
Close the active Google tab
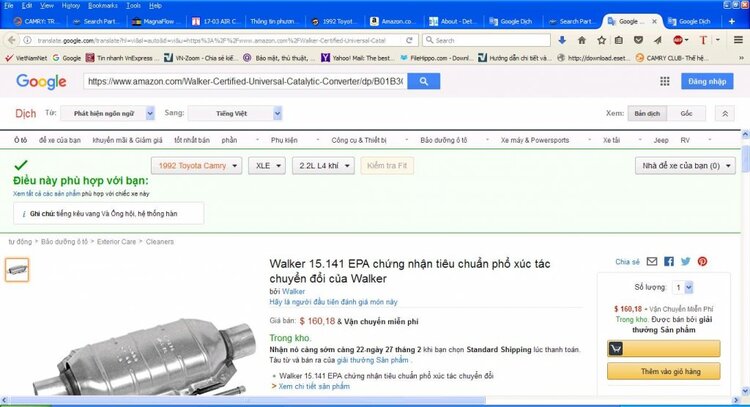(654, 22)
